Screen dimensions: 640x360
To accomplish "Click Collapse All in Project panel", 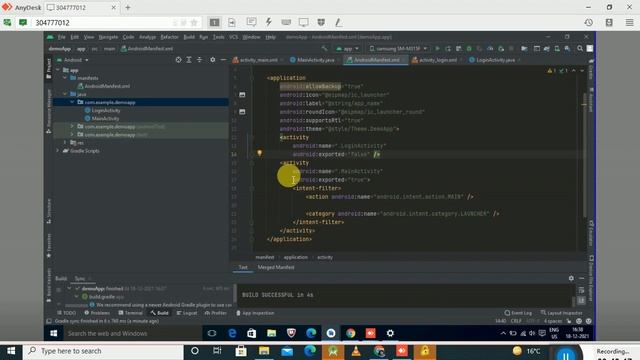I will [x=200, y=60].
